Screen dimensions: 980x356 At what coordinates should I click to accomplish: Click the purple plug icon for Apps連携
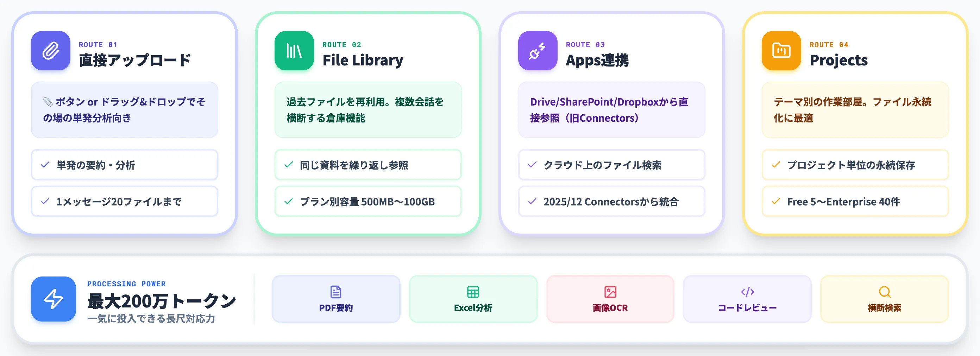point(538,51)
